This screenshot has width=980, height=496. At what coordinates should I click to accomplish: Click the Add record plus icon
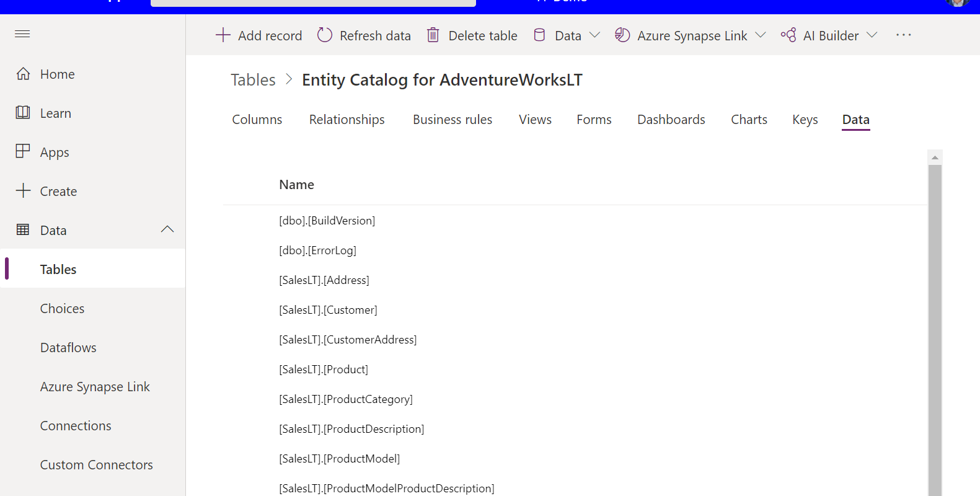point(223,35)
